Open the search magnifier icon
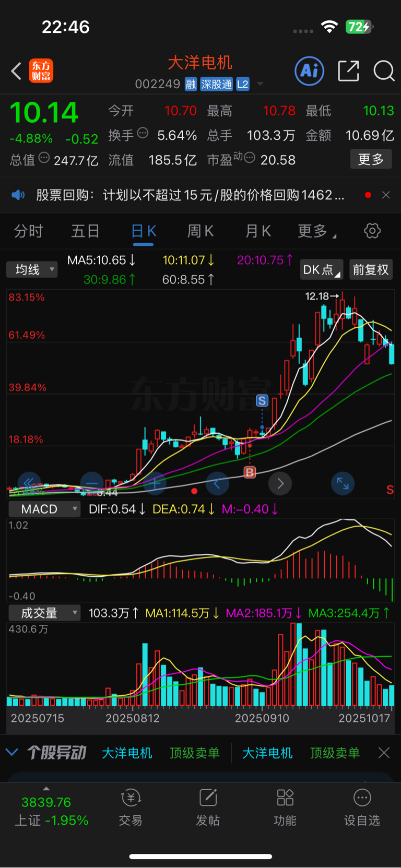Image resolution: width=401 pixels, height=868 pixels. pos(384,71)
